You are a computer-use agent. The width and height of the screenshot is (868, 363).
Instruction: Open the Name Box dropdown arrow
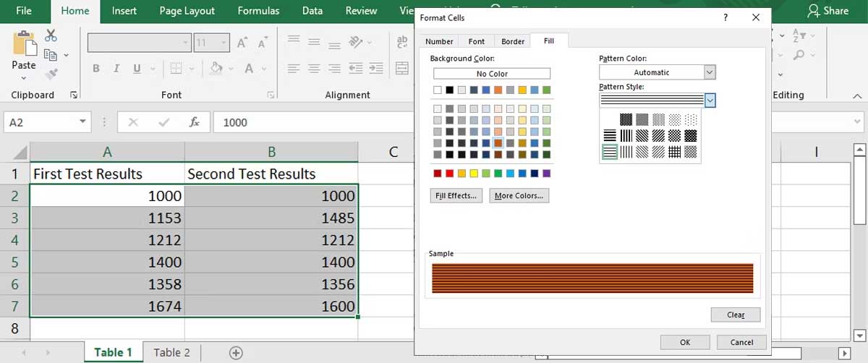[82, 122]
